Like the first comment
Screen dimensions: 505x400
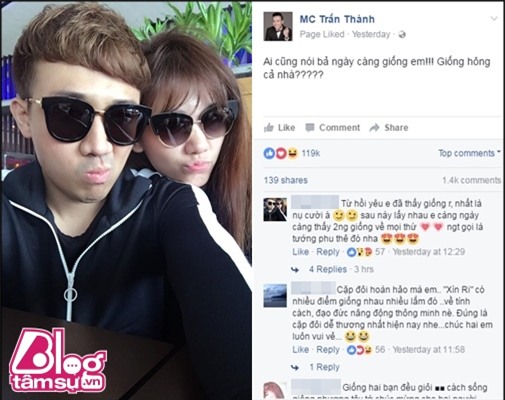pos(301,252)
